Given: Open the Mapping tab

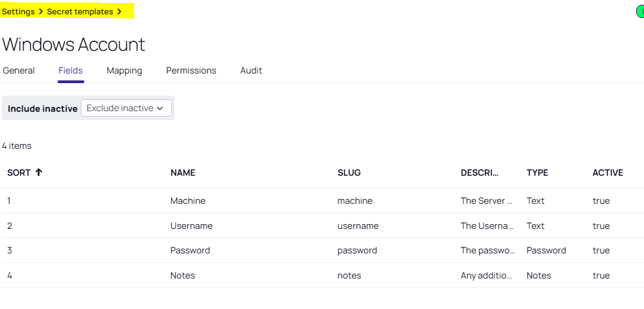Looking at the screenshot, I should pyautogui.click(x=124, y=71).
